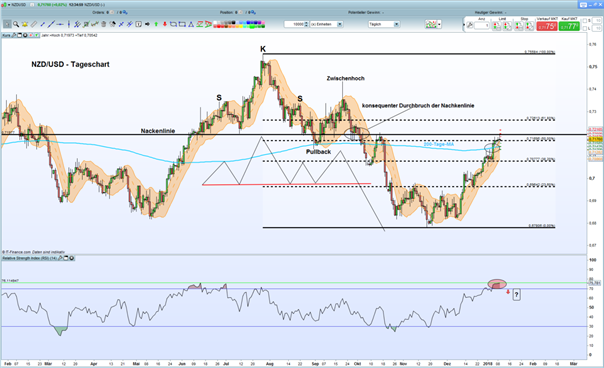Click second Stop order icon

[x=530, y=26]
